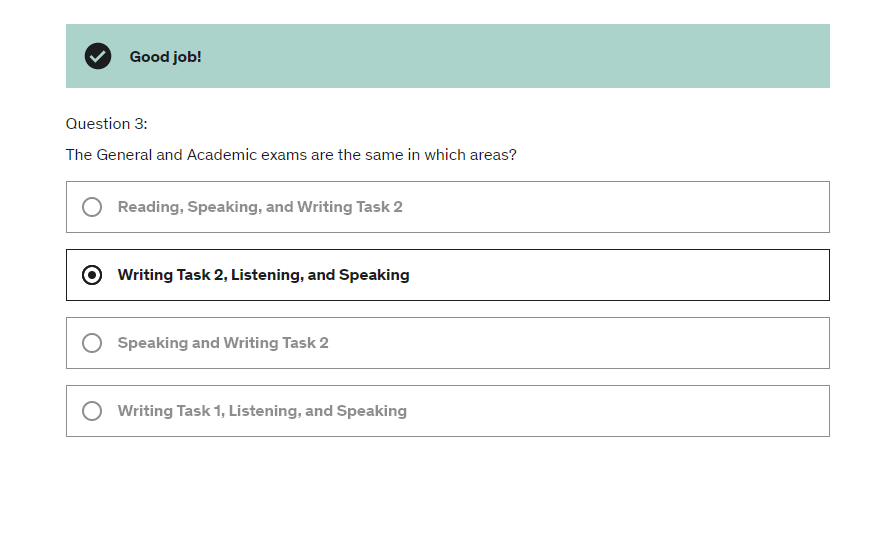Click blank area inside the selected answer box

pyautogui.click(x=620, y=275)
